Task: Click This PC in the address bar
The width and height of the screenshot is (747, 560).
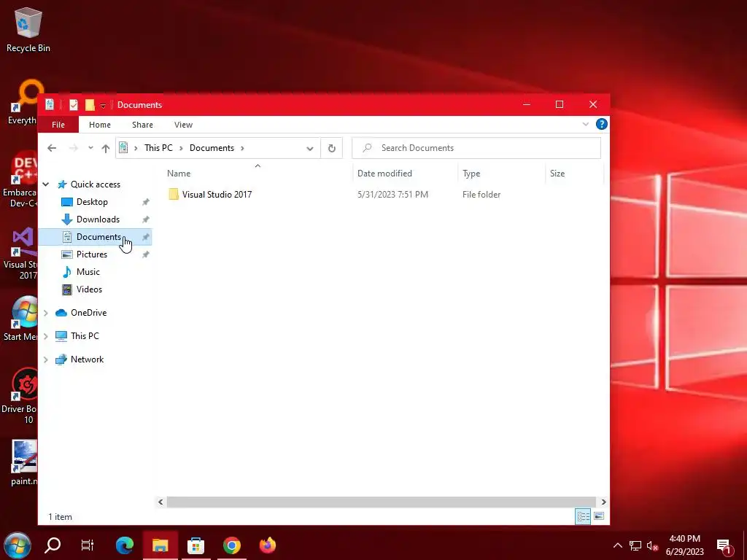Action: click(158, 148)
